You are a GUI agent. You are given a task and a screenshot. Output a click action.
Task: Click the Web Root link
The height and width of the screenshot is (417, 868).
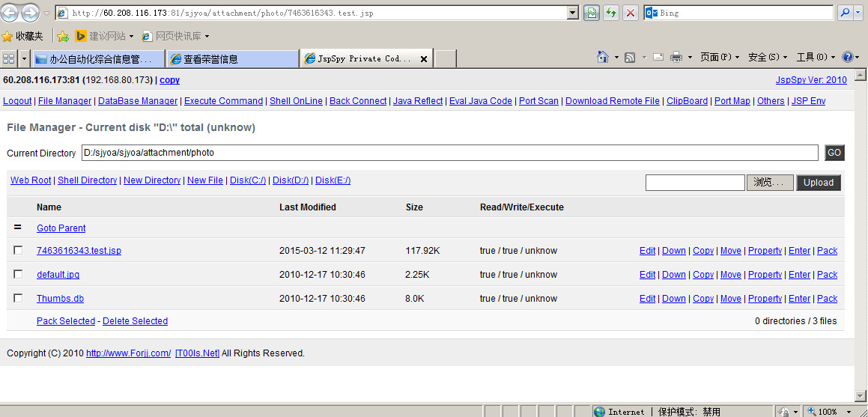(31, 180)
